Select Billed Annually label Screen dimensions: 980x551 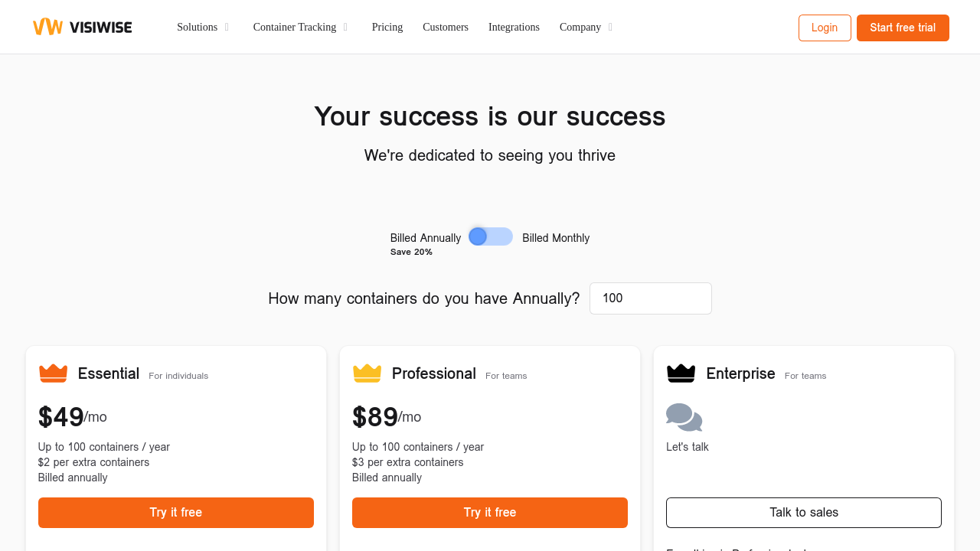425,238
